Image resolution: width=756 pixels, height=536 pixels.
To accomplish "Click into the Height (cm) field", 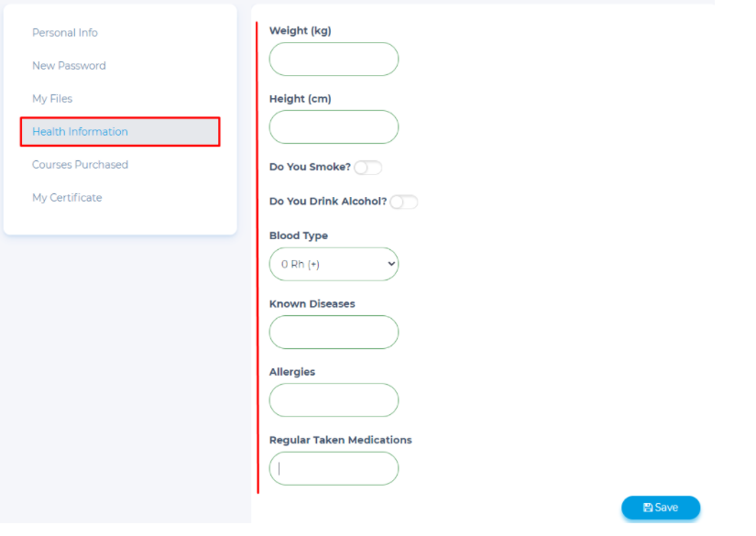I will click(334, 127).
